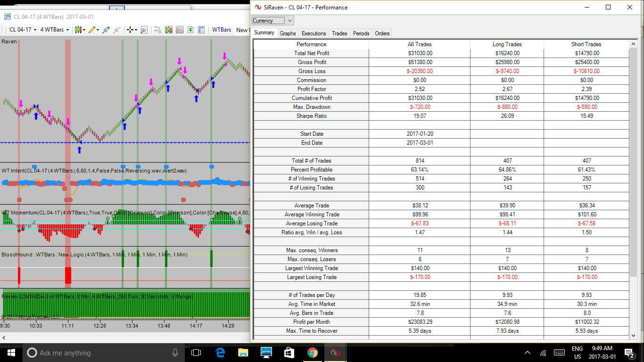Open the network status tray icon
The height and width of the screenshot is (362, 644).
click(543, 353)
